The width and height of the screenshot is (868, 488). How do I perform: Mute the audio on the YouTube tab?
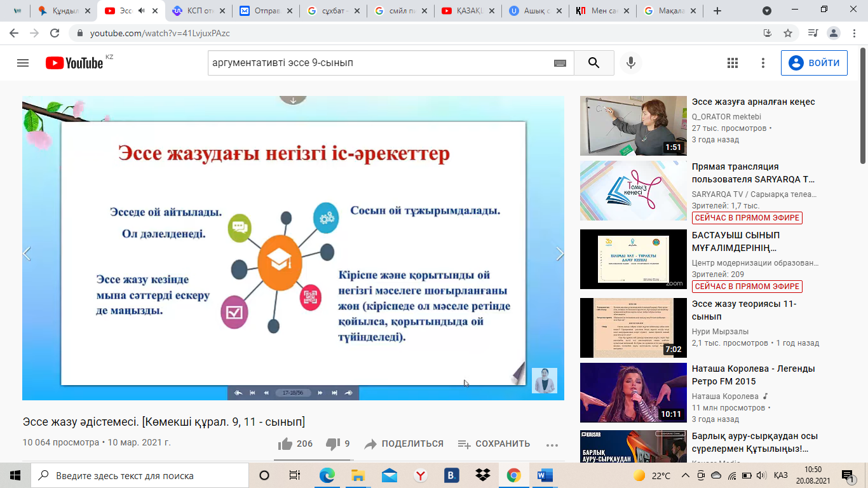140,11
